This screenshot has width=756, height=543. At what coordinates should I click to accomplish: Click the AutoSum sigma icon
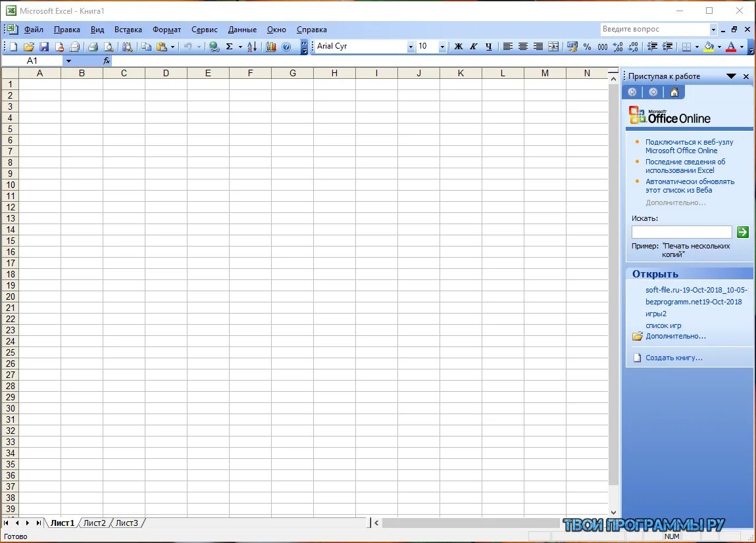230,47
